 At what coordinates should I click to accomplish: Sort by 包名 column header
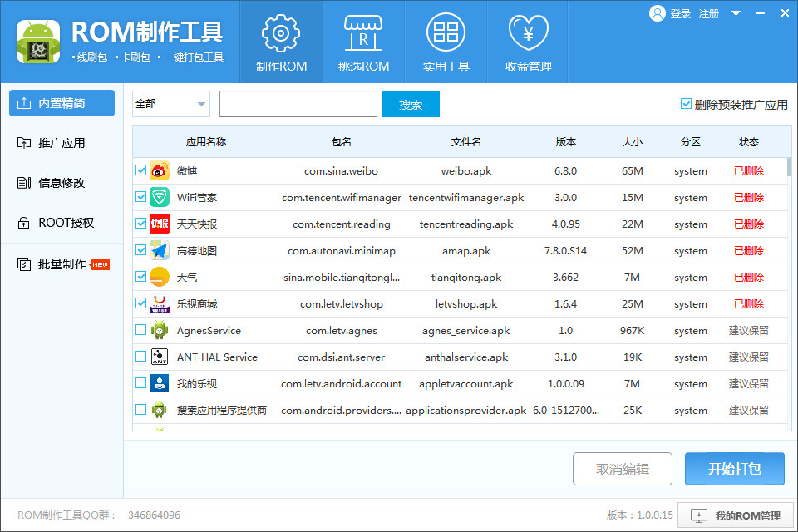click(x=341, y=142)
